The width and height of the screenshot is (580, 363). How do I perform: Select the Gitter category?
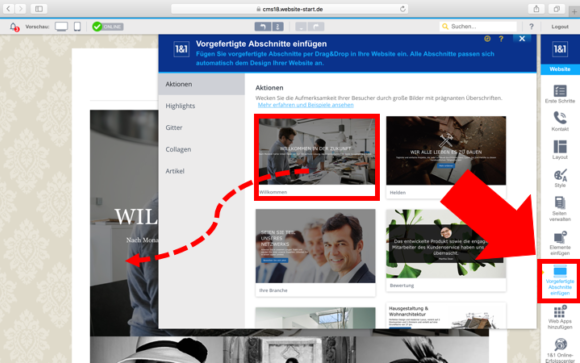[174, 128]
